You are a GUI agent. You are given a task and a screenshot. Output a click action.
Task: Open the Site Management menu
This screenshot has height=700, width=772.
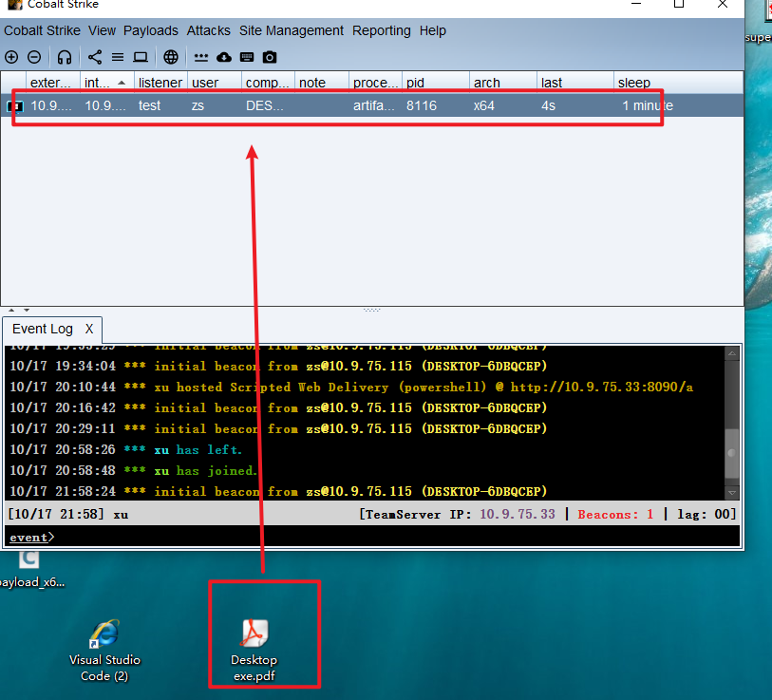[x=292, y=30]
